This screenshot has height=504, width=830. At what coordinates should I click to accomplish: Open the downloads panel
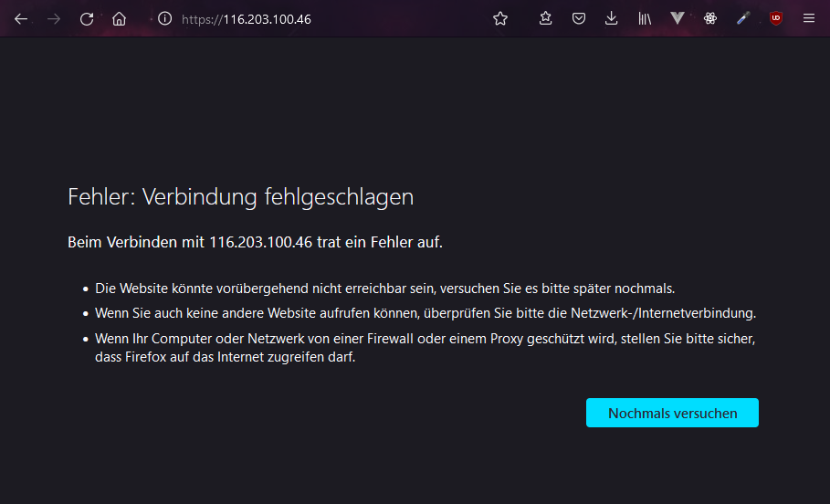coord(612,18)
